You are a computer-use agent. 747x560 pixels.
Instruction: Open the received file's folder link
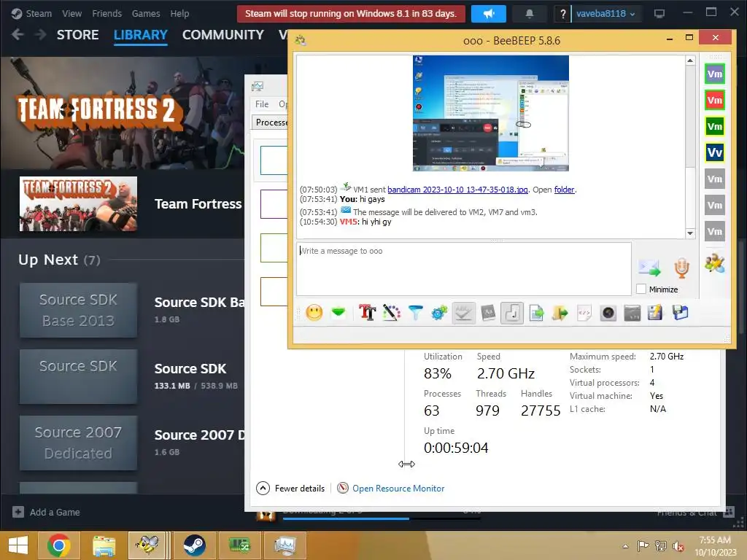(x=564, y=190)
